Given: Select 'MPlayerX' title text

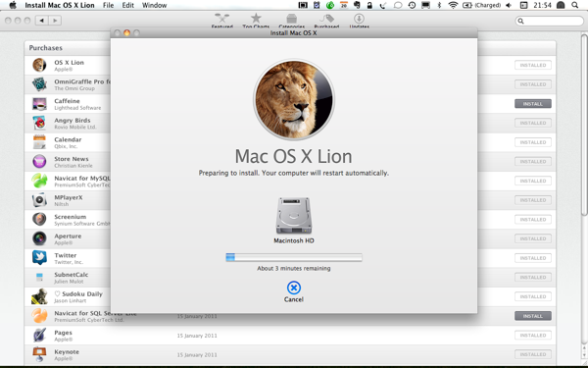Looking at the screenshot, I should [x=69, y=197].
